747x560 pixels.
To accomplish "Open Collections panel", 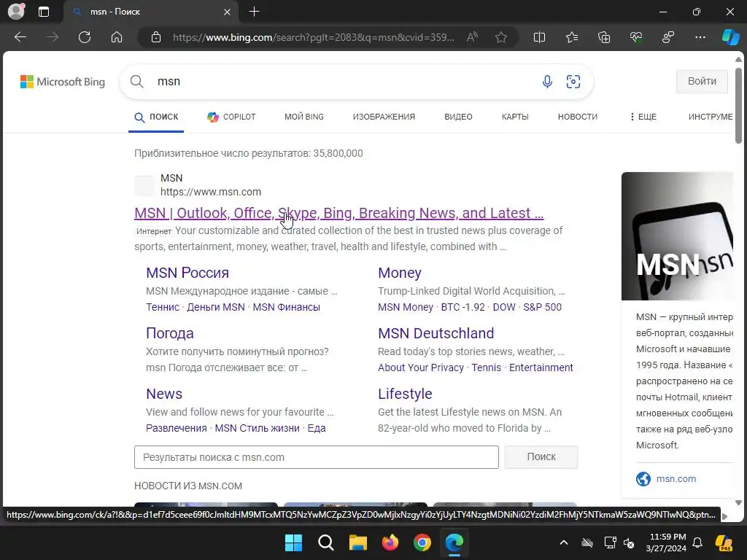I will click(x=603, y=37).
